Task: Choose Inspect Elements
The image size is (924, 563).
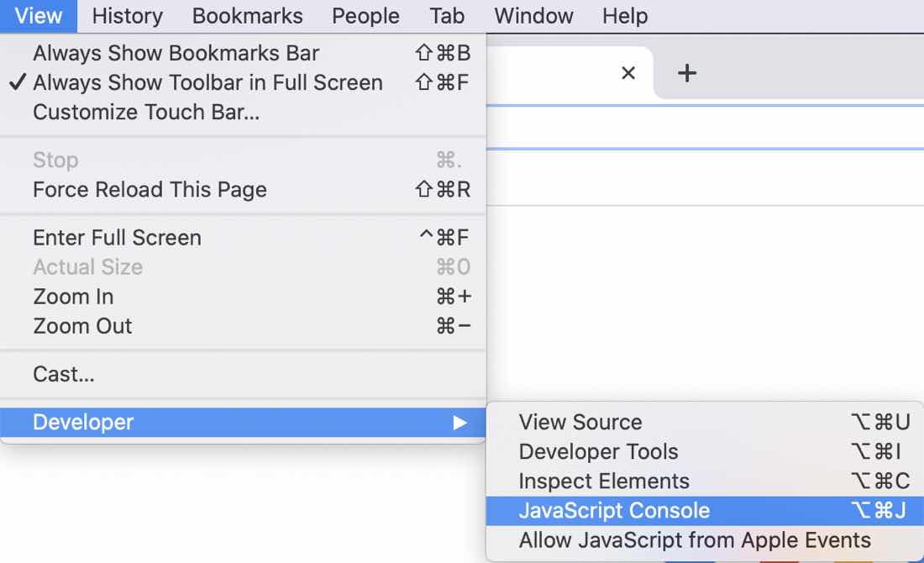Action: (606, 481)
